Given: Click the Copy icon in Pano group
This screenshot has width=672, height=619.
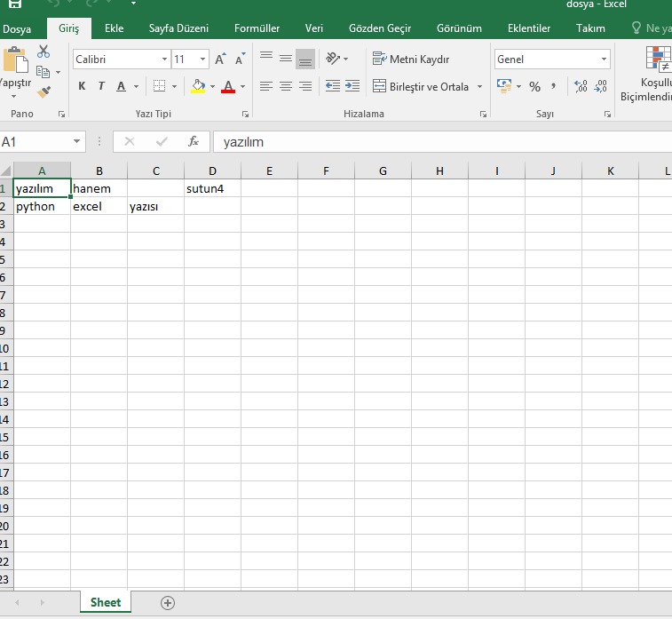Looking at the screenshot, I should click(43, 72).
